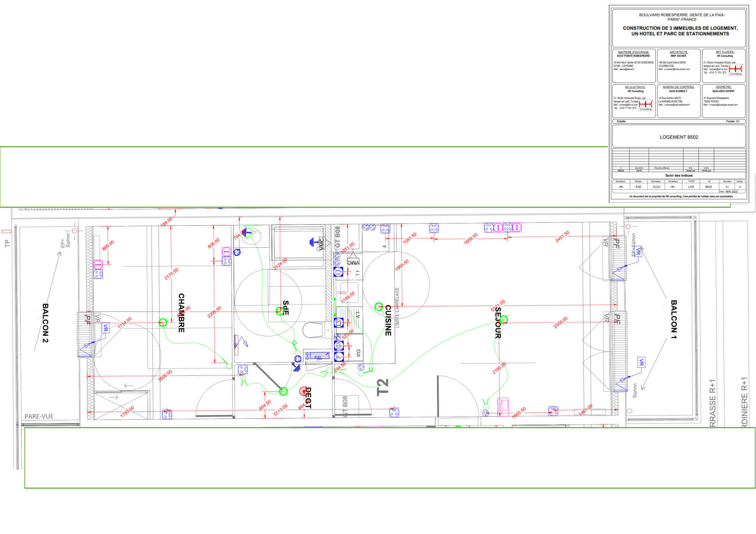756x534 pixels.
Task: Click the LOGEMENT B502 title box
Action: coord(679,137)
